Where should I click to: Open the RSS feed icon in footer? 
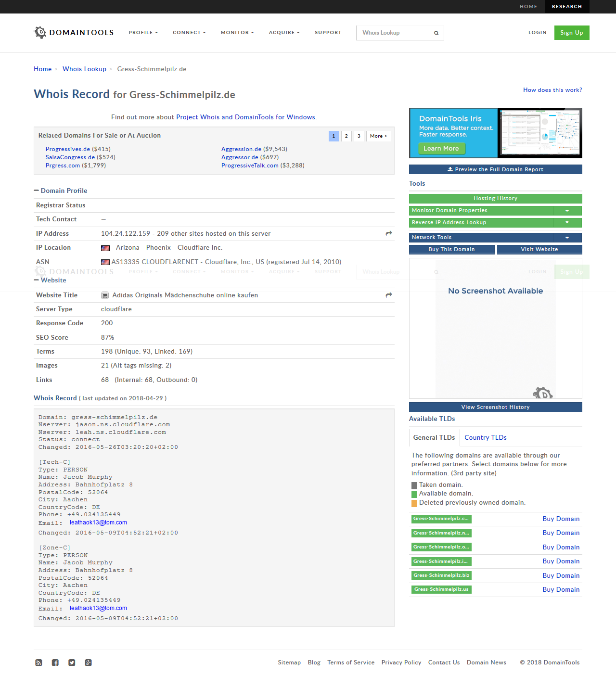(x=38, y=662)
